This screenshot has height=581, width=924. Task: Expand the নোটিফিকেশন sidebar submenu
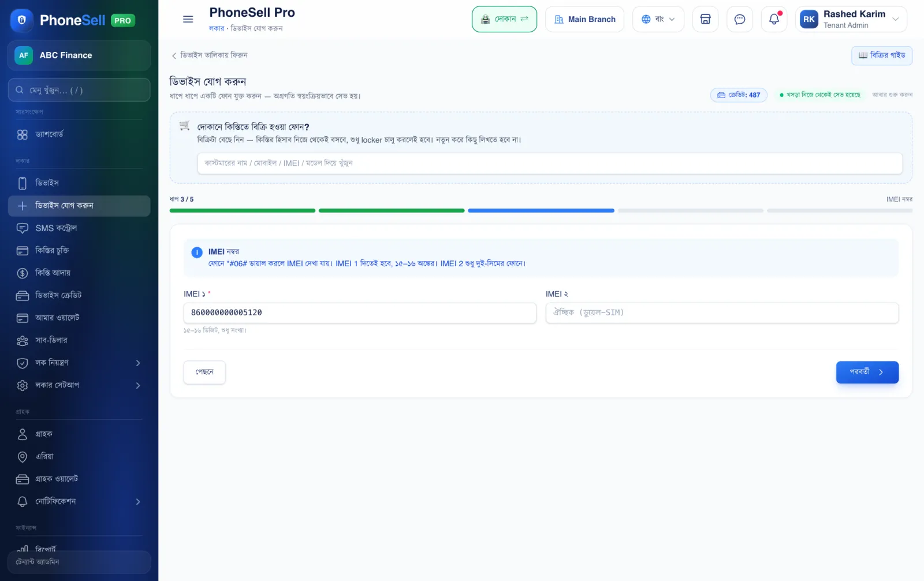click(x=79, y=501)
